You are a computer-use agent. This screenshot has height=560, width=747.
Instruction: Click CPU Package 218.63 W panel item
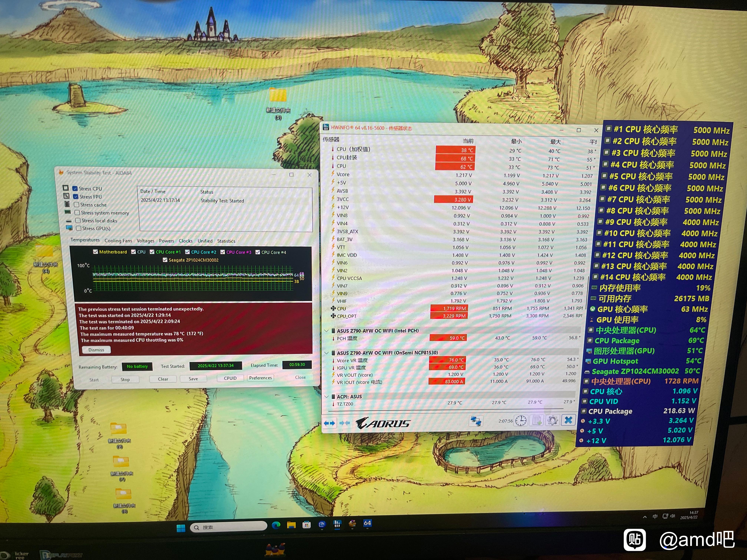(x=638, y=411)
